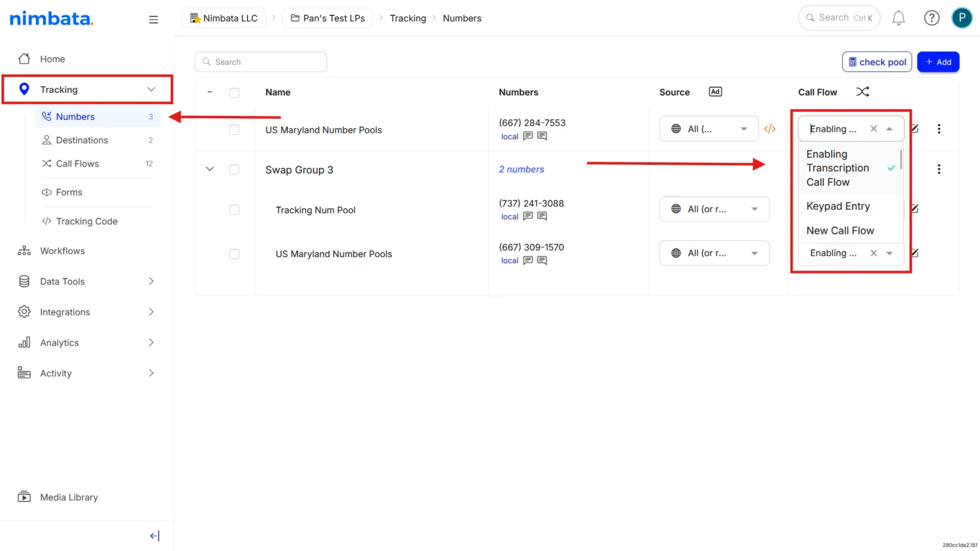
Task: Collapse the Swap Group 3 chevron
Action: point(209,169)
